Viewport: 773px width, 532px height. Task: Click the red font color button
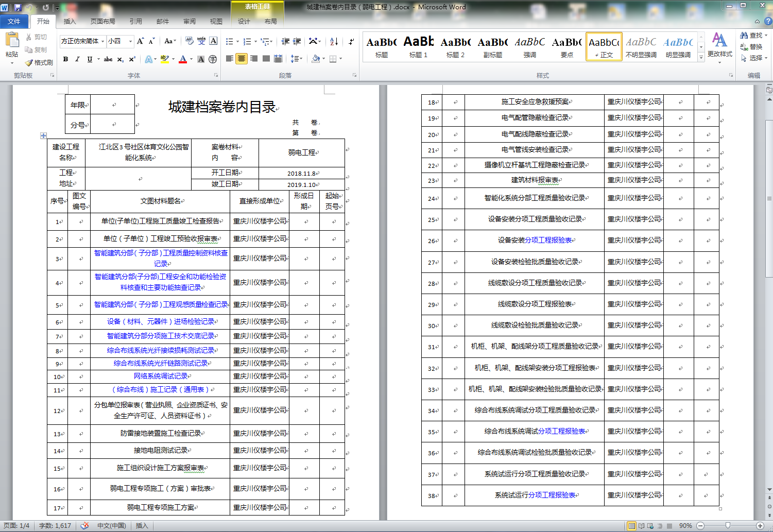183,59
